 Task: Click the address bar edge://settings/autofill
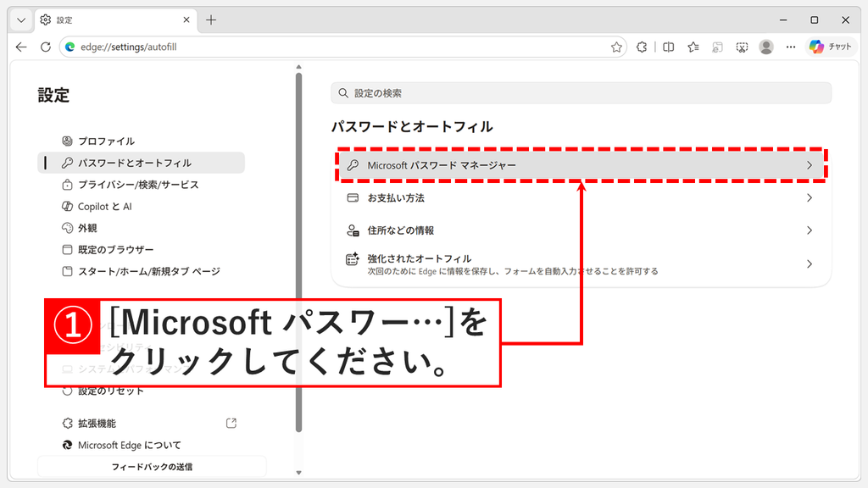pyautogui.click(x=343, y=47)
